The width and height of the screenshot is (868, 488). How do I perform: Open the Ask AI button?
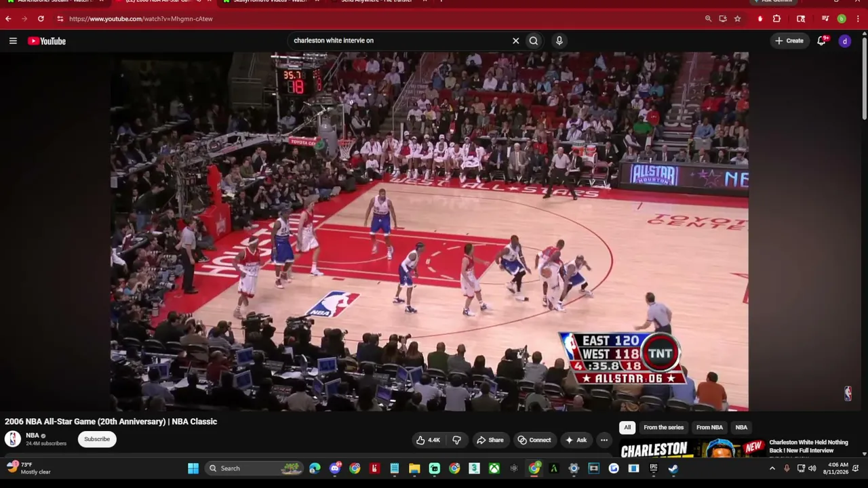(576, 440)
